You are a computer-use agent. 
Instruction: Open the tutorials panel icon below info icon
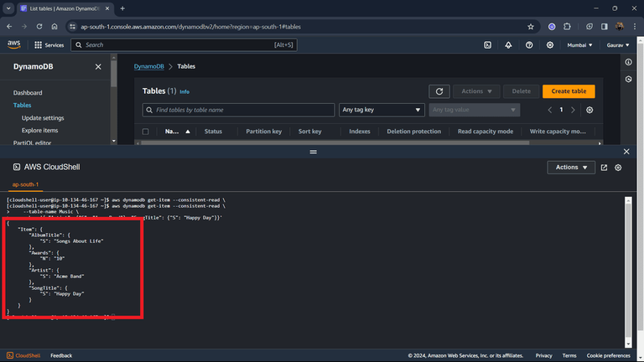pos(628,79)
